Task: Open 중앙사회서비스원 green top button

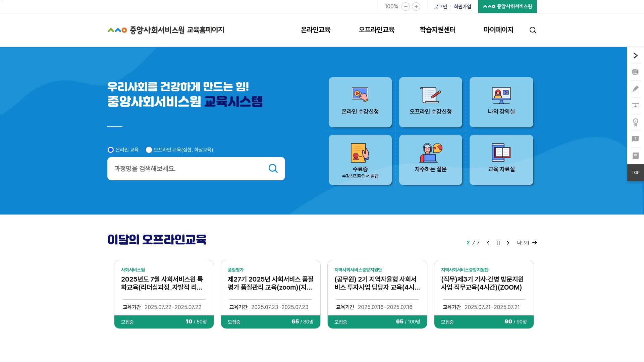Action: coord(507,6)
